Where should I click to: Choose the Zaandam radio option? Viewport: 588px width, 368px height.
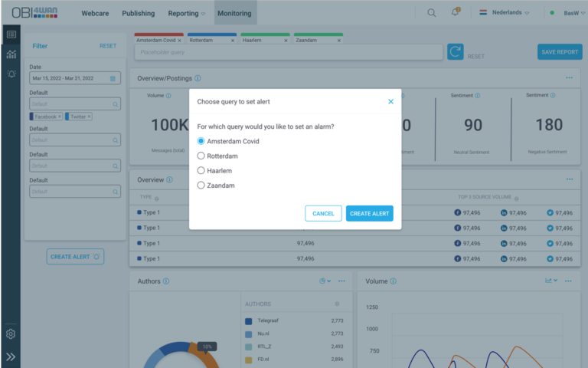point(201,185)
